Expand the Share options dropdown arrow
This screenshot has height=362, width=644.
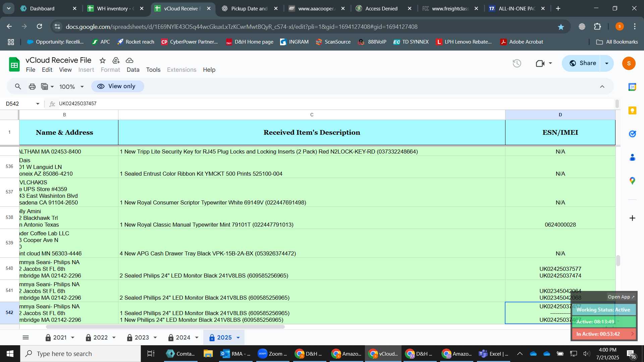607,63
